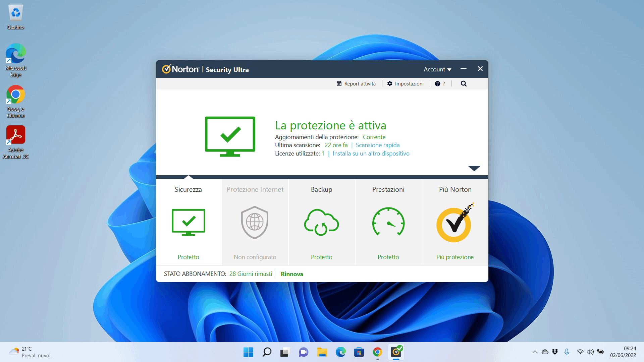This screenshot has height=362, width=644.
Task: Open Report attività from the Norton toolbar
Action: tap(356, 84)
